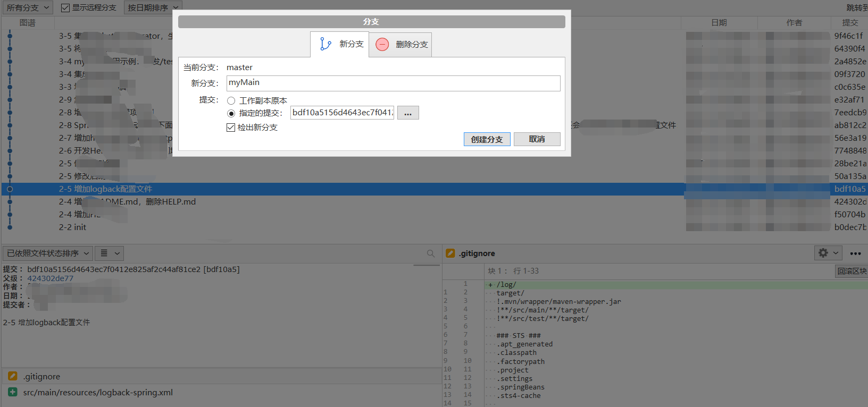Open the list view mode dropdown

tap(110, 253)
